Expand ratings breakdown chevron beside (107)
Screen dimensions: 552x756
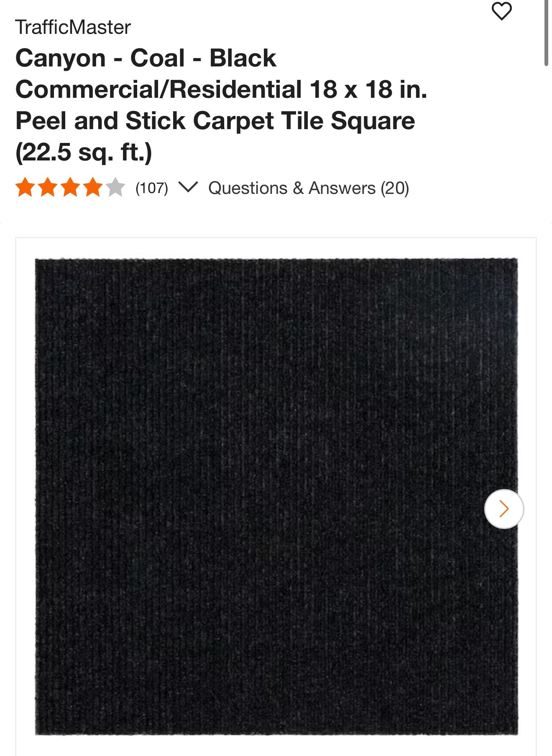(188, 187)
